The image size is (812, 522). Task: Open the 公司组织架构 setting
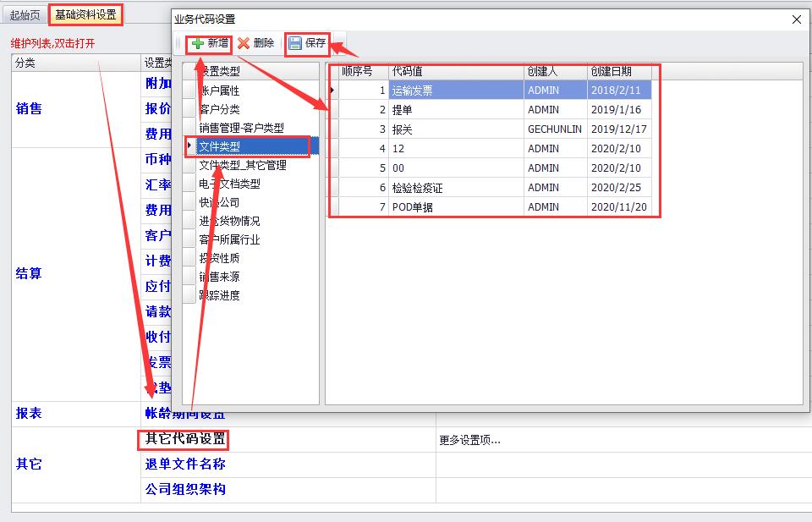(185, 489)
